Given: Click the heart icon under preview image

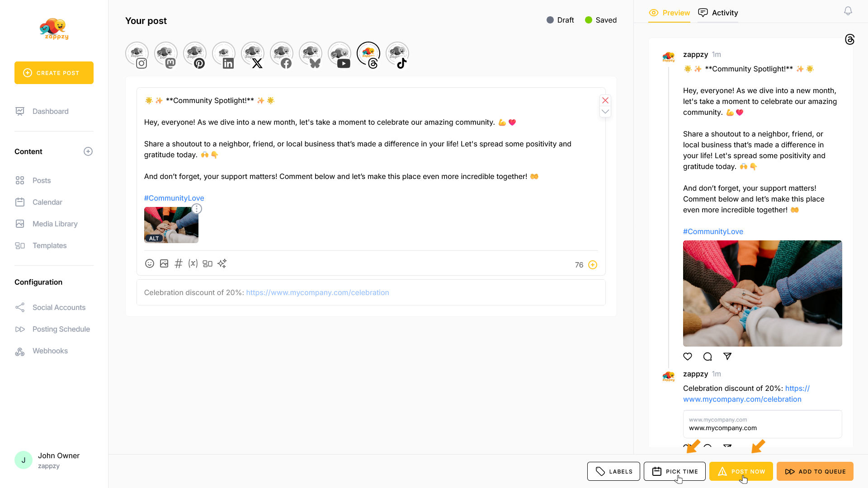Looking at the screenshot, I should tap(688, 357).
